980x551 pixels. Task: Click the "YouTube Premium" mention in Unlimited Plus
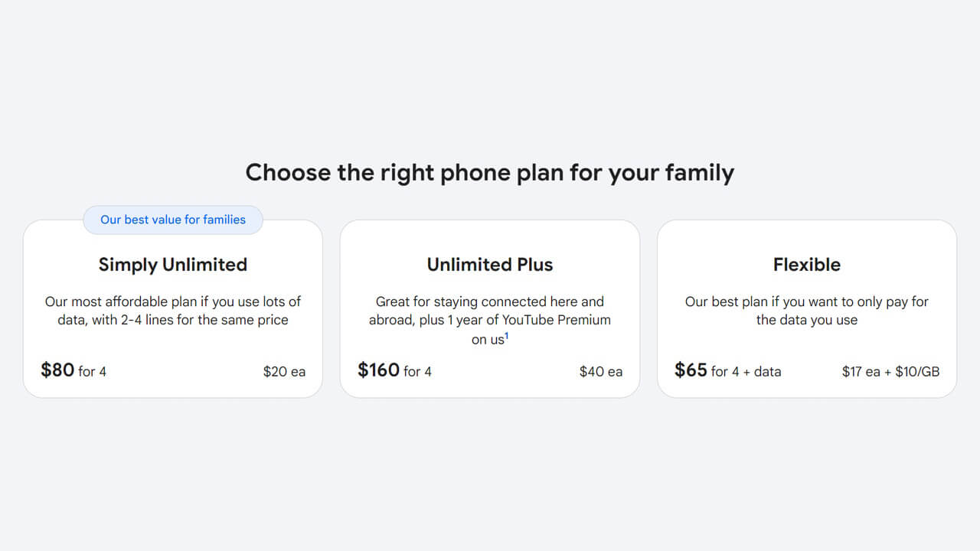pyautogui.click(x=557, y=320)
